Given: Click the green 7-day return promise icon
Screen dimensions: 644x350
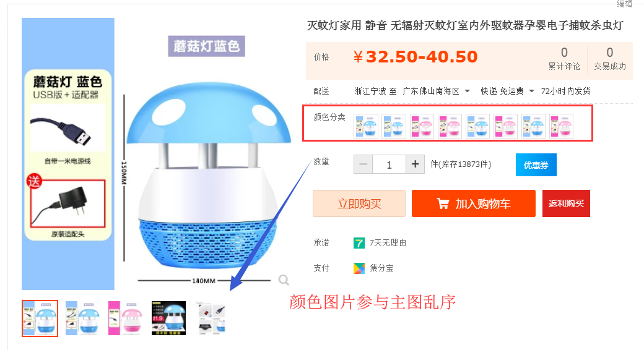Looking at the screenshot, I should point(359,243).
